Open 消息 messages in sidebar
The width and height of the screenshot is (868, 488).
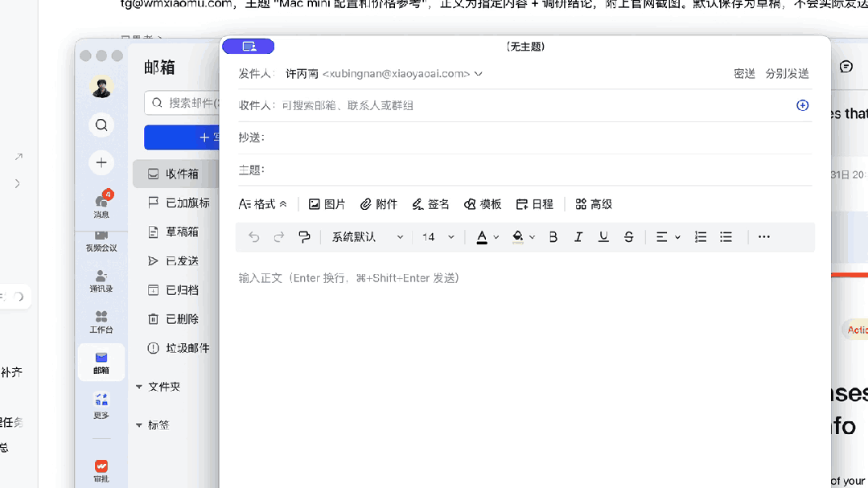[x=101, y=205]
